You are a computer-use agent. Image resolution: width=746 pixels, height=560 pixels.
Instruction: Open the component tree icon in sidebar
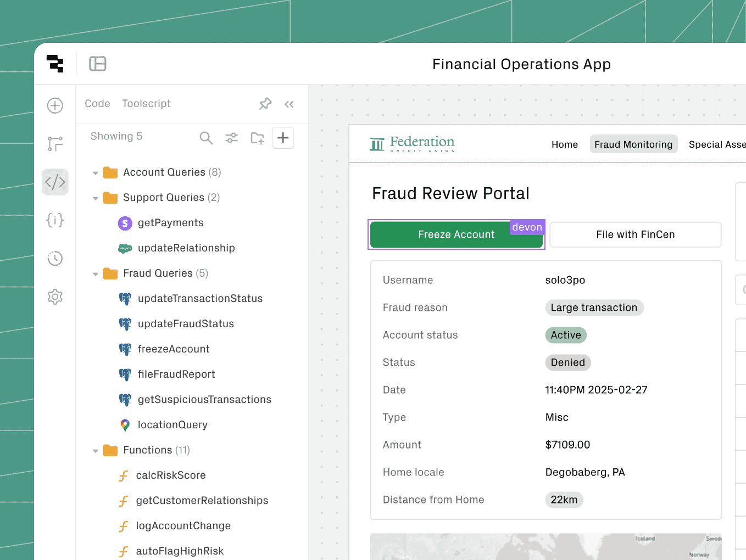55,144
